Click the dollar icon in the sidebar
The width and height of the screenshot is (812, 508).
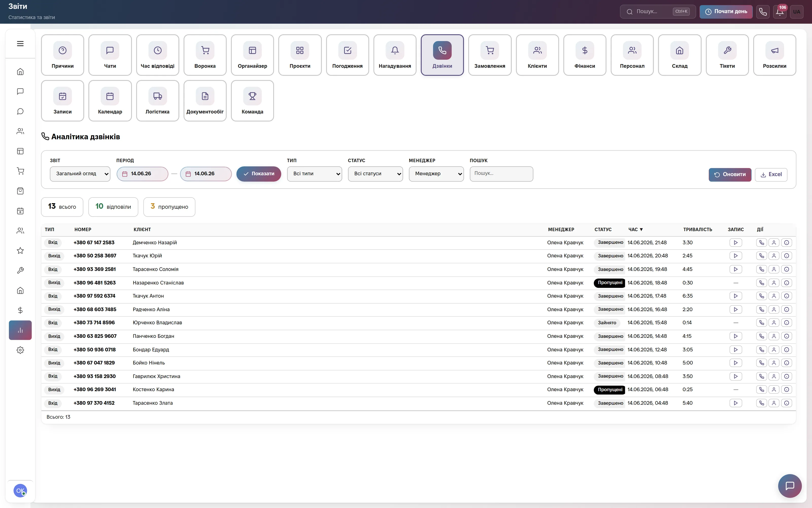point(20,310)
